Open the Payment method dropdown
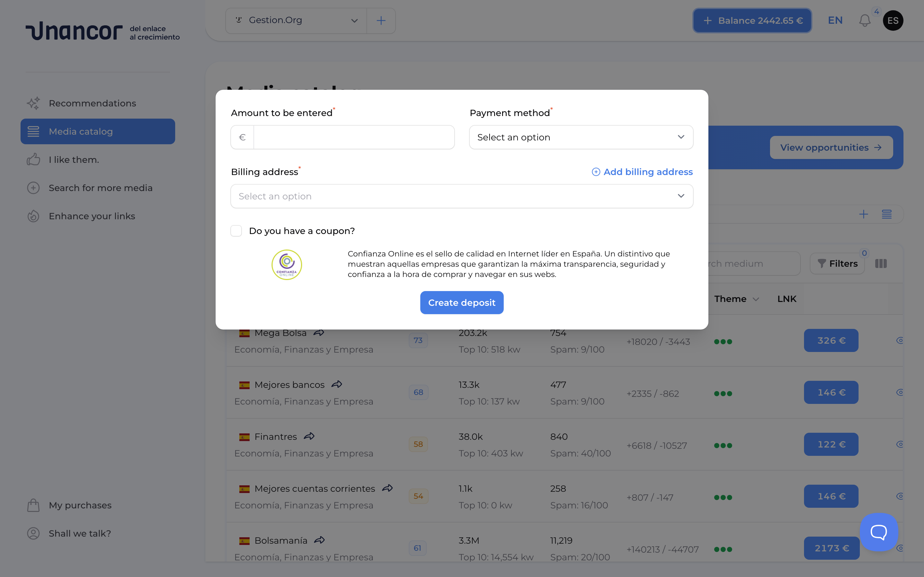The height and width of the screenshot is (577, 924). 581,137
